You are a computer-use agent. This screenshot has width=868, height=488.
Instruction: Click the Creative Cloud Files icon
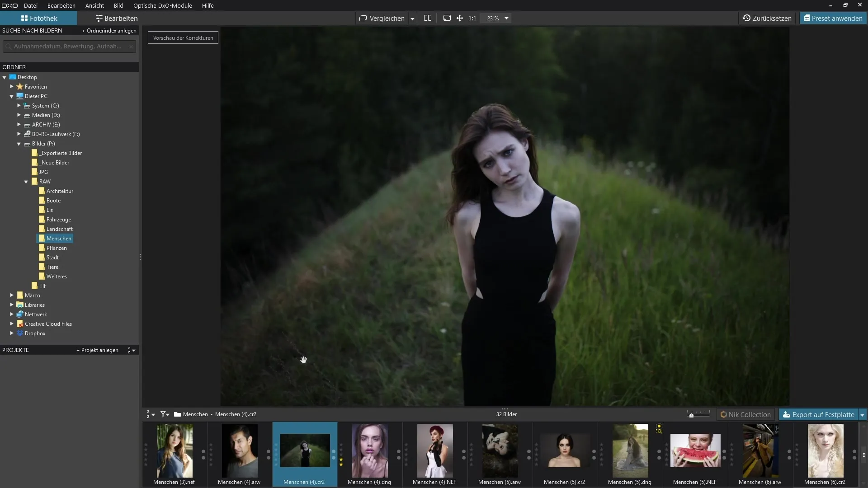(x=20, y=324)
